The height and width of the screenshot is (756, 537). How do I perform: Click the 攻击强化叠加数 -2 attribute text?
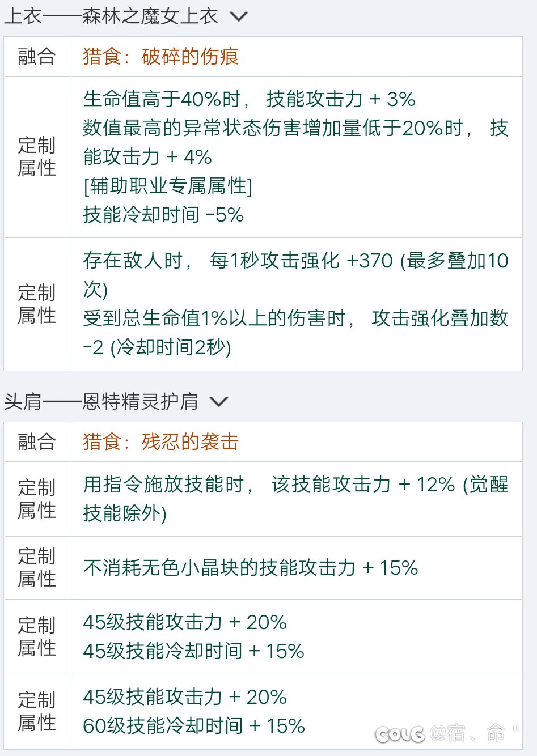click(x=295, y=333)
